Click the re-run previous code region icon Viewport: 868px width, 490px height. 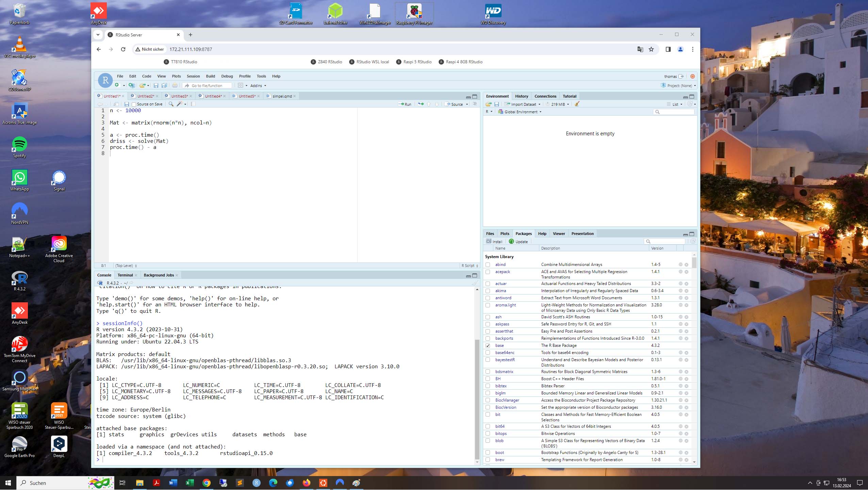tap(421, 104)
